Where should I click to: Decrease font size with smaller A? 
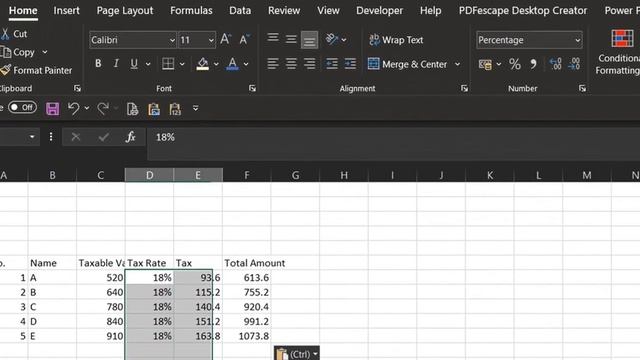click(x=244, y=40)
